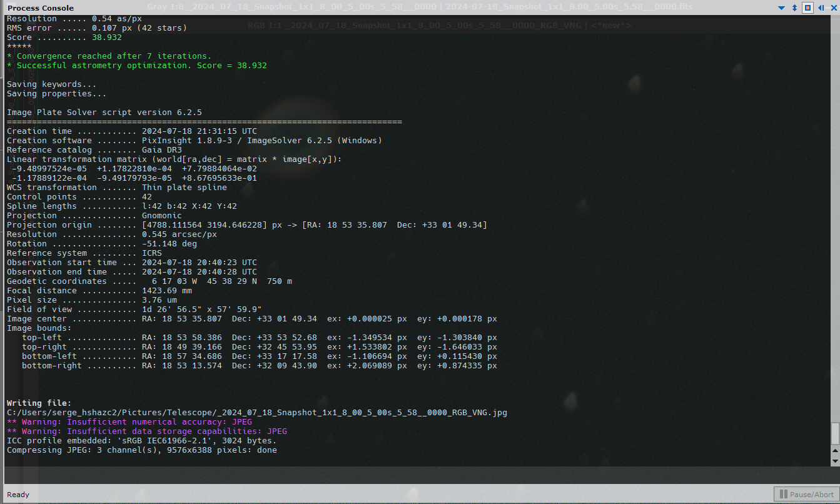
Task: Click 'Insufficient numerical accuracy: JPEG' warning
Action: pyautogui.click(x=129, y=422)
